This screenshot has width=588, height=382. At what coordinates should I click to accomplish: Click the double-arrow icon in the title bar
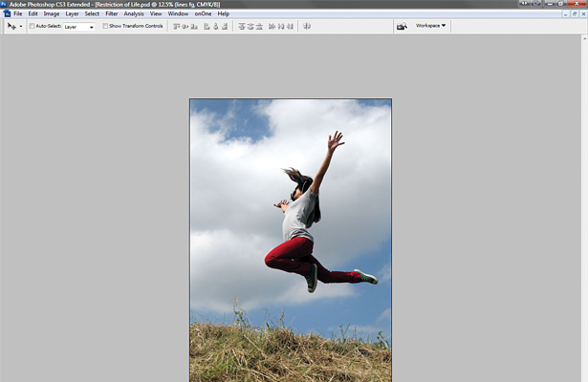[525, 4]
